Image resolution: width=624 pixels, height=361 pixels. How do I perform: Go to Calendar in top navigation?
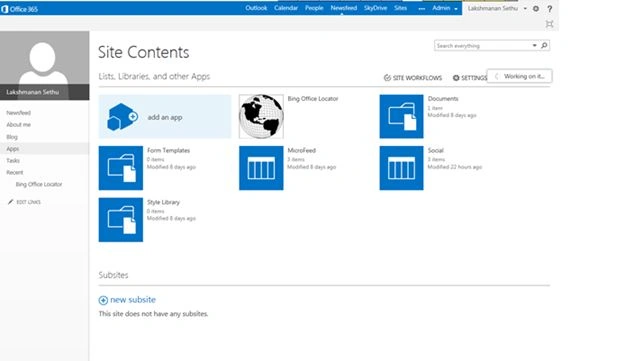pos(286,8)
